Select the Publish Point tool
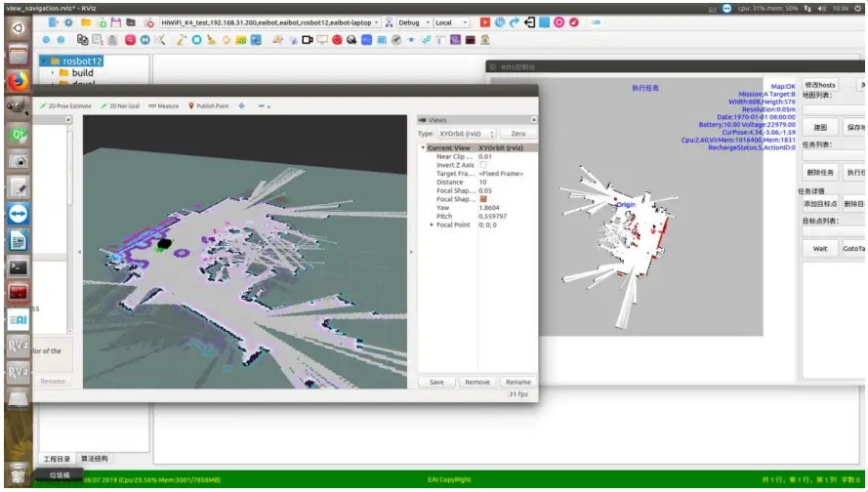This screenshot has width=868, height=492. click(x=208, y=105)
